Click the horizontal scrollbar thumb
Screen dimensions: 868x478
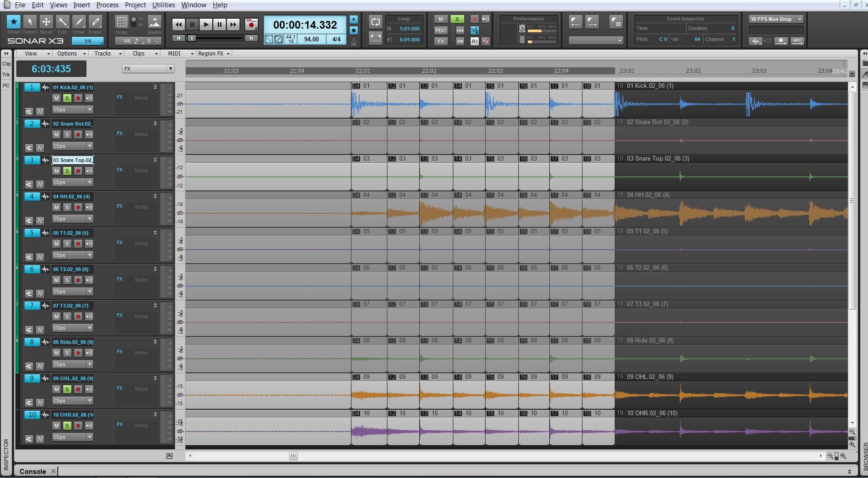tap(293, 456)
